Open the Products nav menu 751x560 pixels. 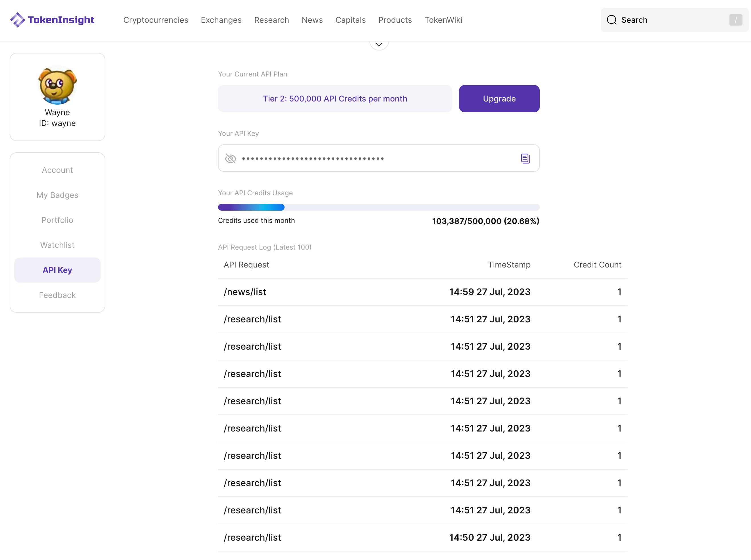[x=395, y=20]
